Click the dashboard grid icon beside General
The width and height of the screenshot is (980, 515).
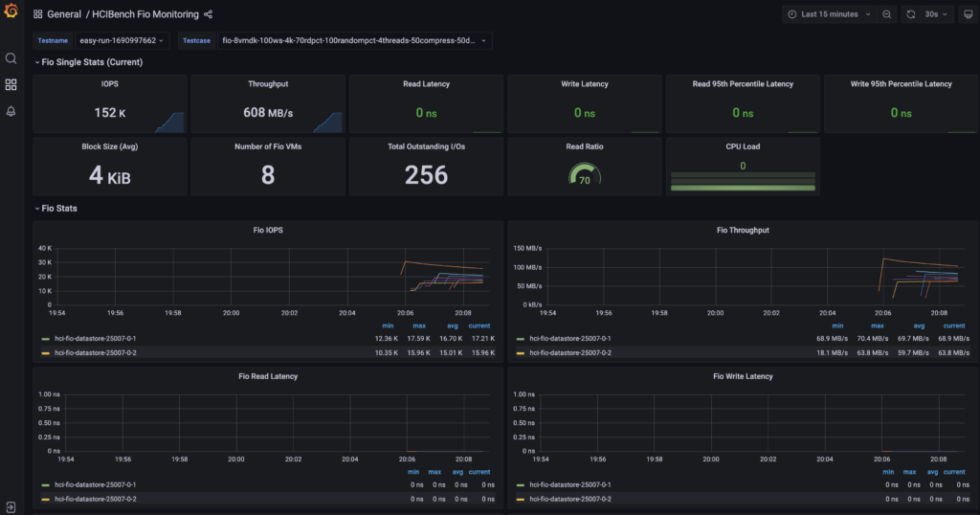coord(38,14)
